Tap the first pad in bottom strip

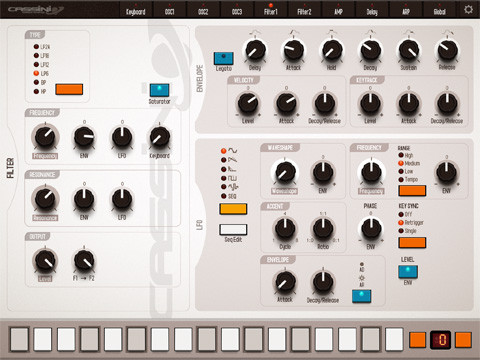tap(19, 339)
